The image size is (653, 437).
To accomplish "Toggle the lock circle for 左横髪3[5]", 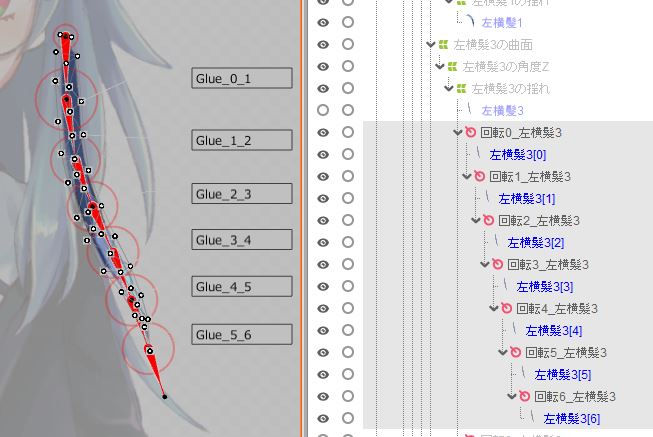I will pyautogui.click(x=348, y=374).
